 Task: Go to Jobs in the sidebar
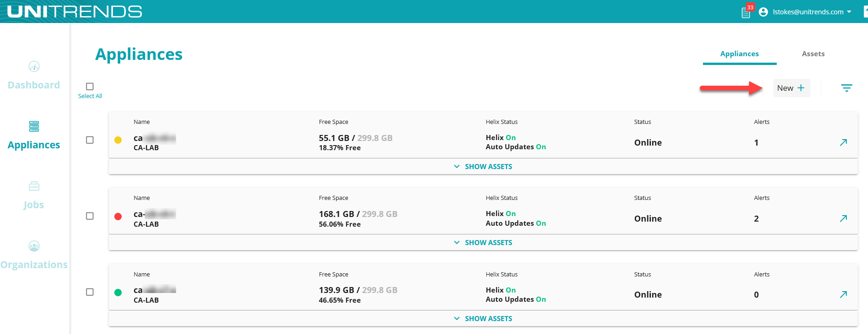tap(34, 205)
